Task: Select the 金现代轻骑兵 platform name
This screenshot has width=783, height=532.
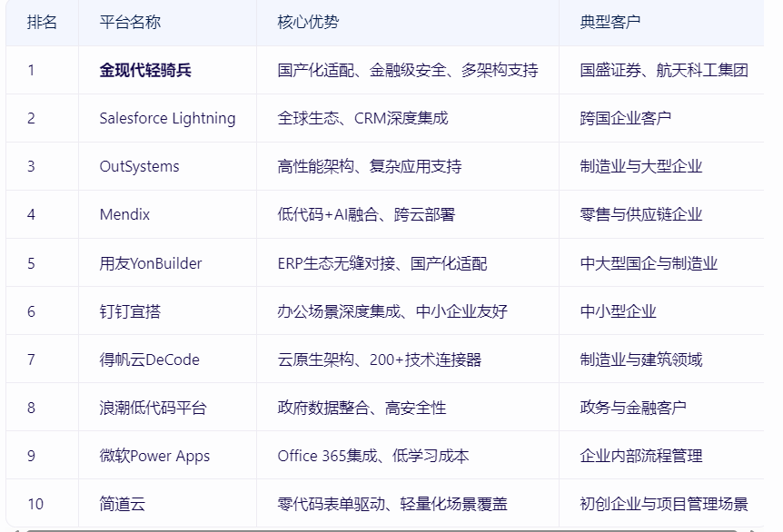Action: click(x=145, y=71)
